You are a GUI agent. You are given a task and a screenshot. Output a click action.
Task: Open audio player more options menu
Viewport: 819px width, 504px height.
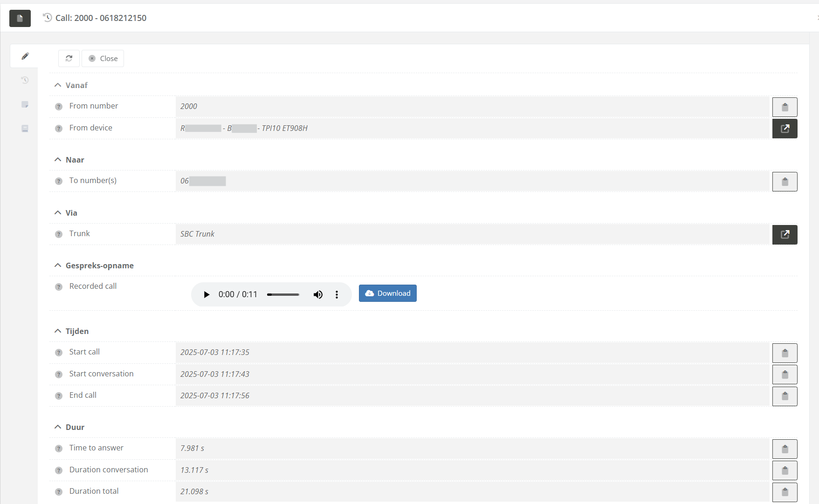click(337, 294)
